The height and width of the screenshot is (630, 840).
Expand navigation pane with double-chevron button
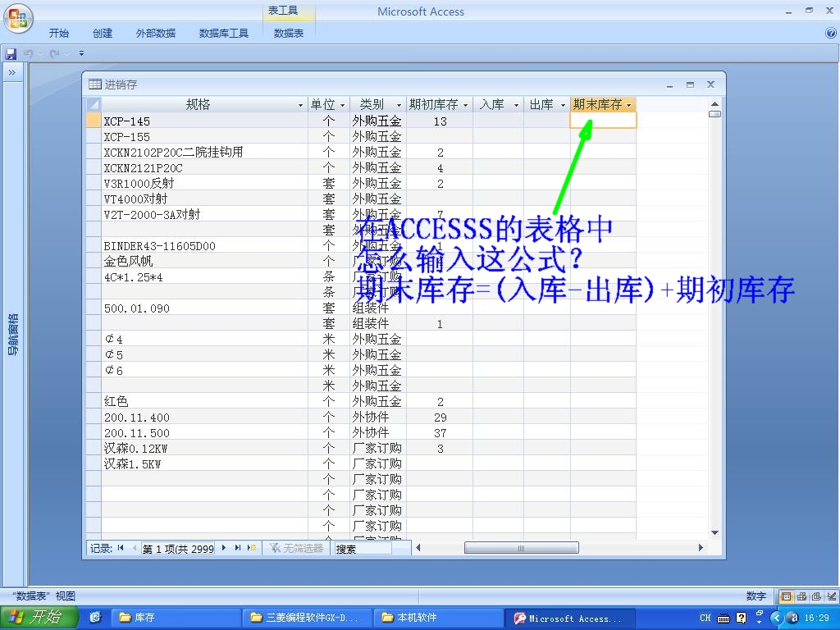pyautogui.click(x=12, y=72)
